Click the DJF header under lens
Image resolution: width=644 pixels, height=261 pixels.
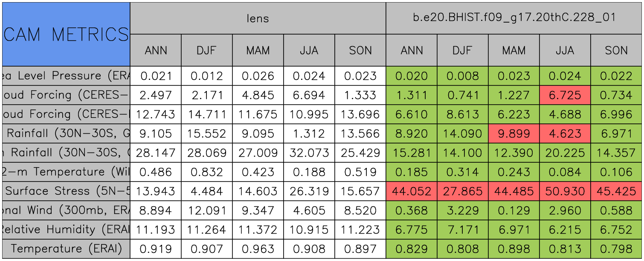[207, 50]
